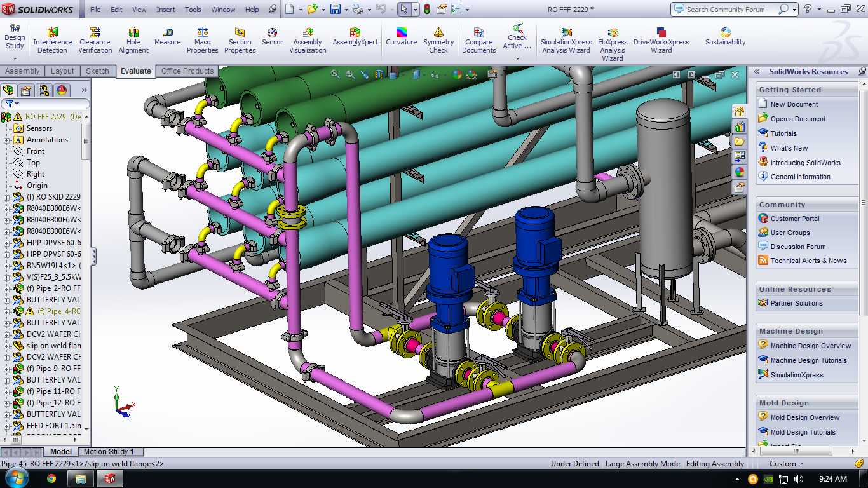This screenshot has width=868, height=488.
Task: Expand the slip on weld flange node
Action: click(x=7, y=346)
